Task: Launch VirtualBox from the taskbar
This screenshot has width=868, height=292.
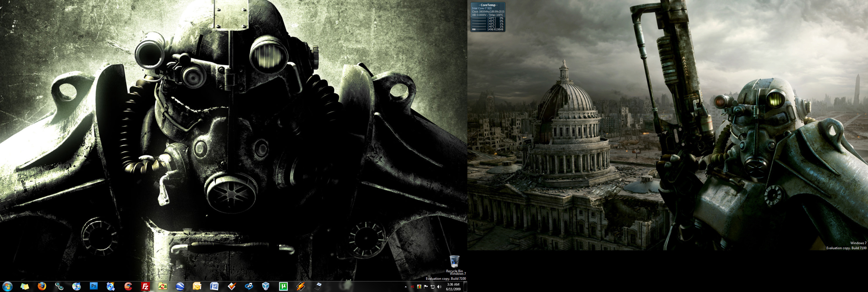Action: coord(266,286)
